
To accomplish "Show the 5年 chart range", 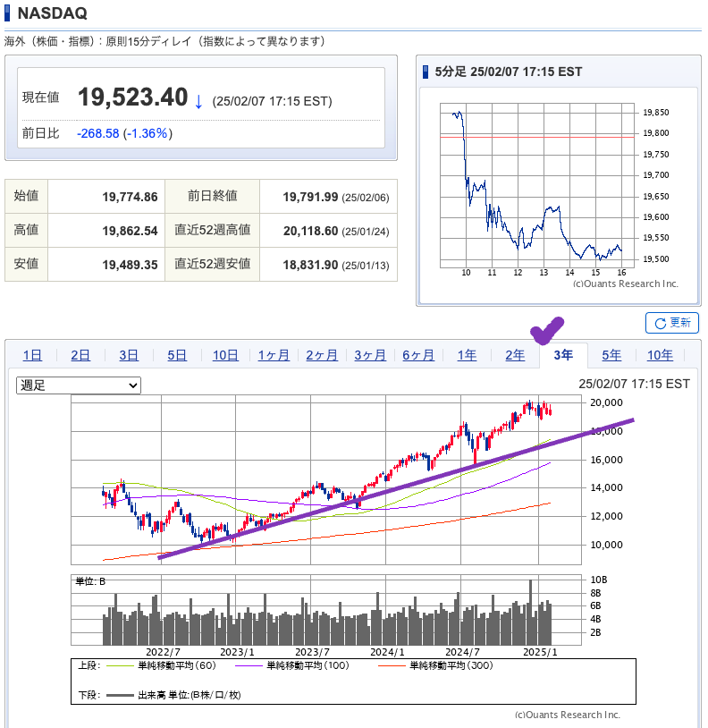I will tap(611, 355).
